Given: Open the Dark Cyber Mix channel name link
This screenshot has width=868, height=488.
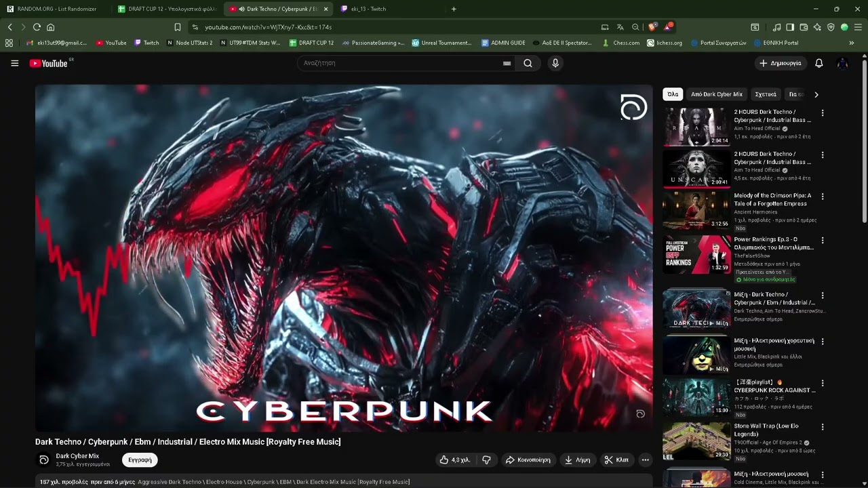Looking at the screenshot, I should tap(77, 456).
